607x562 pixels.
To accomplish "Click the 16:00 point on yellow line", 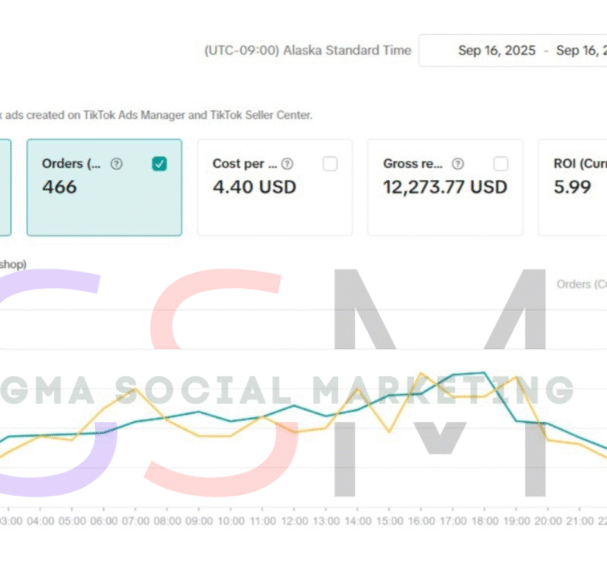I will (422, 374).
